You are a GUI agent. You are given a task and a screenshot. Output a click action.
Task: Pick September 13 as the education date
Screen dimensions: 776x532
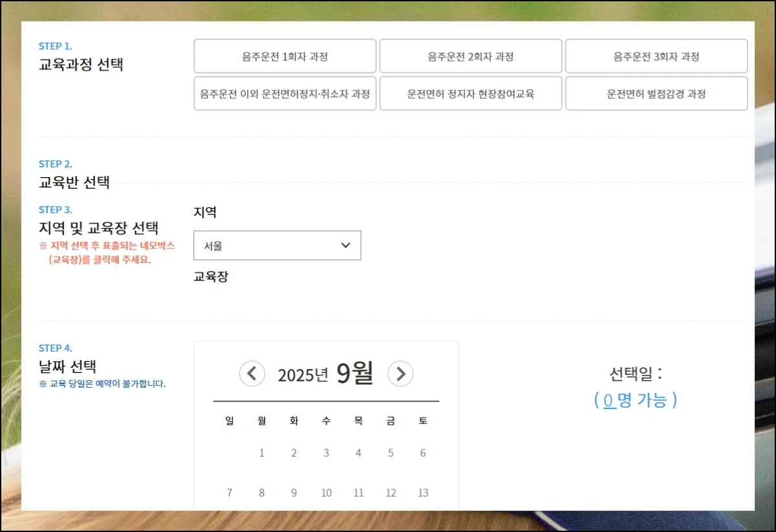coord(423,493)
